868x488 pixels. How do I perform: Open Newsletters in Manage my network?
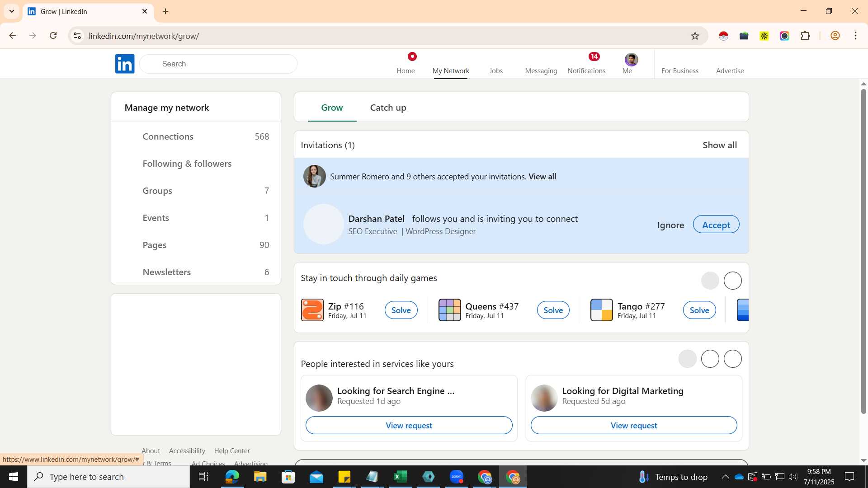[196, 272]
